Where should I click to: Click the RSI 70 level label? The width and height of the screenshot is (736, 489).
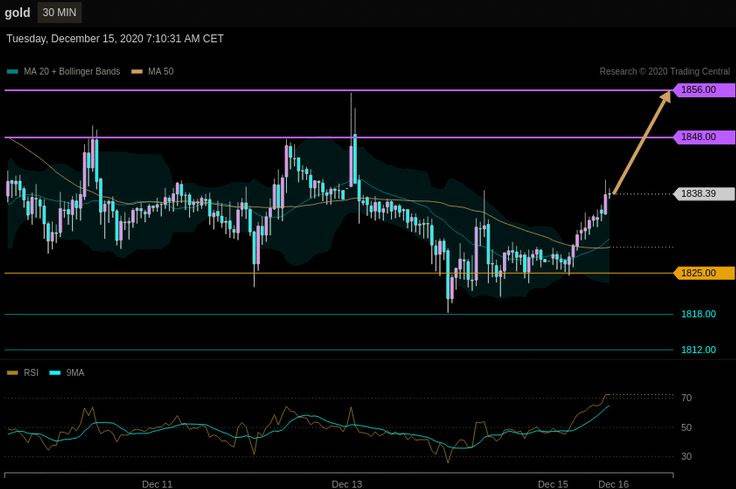[686, 398]
